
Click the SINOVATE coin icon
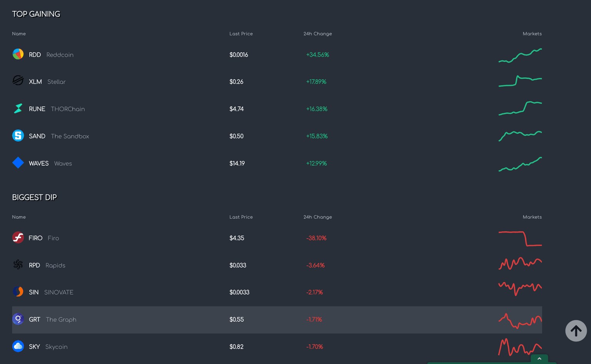point(18,292)
